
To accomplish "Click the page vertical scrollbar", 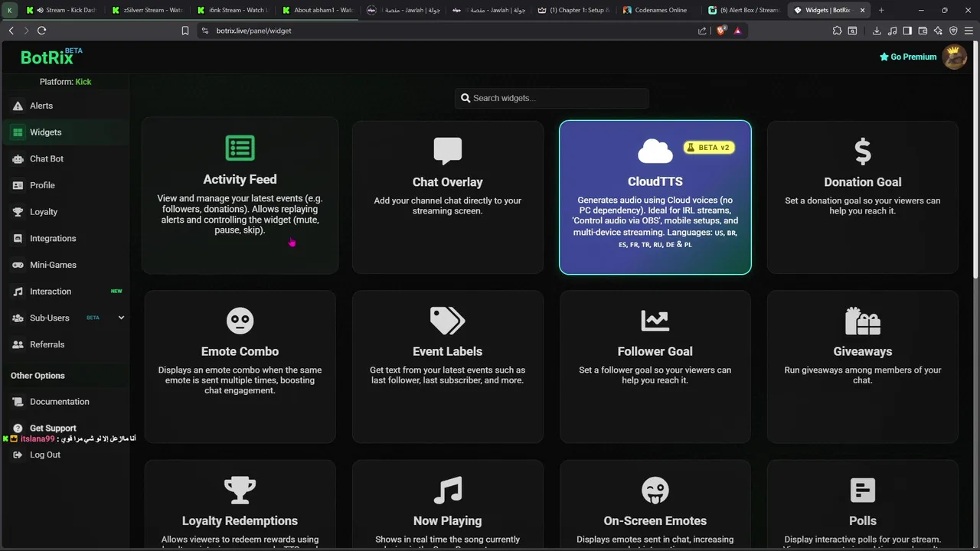I will 976,161.
